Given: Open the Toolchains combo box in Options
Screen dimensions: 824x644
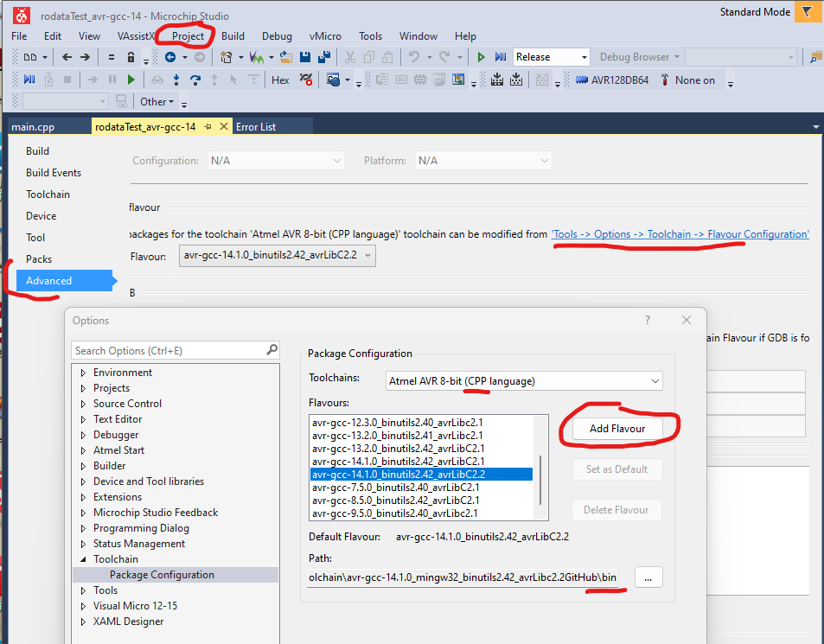Looking at the screenshot, I should click(524, 380).
